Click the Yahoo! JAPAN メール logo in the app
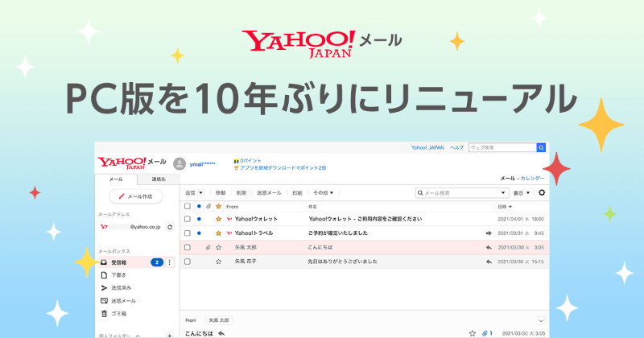The height and width of the screenshot is (338, 644). [x=132, y=163]
